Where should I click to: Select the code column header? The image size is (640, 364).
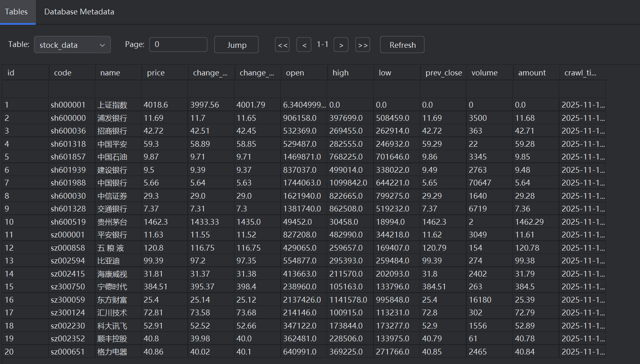pyautogui.click(x=72, y=73)
